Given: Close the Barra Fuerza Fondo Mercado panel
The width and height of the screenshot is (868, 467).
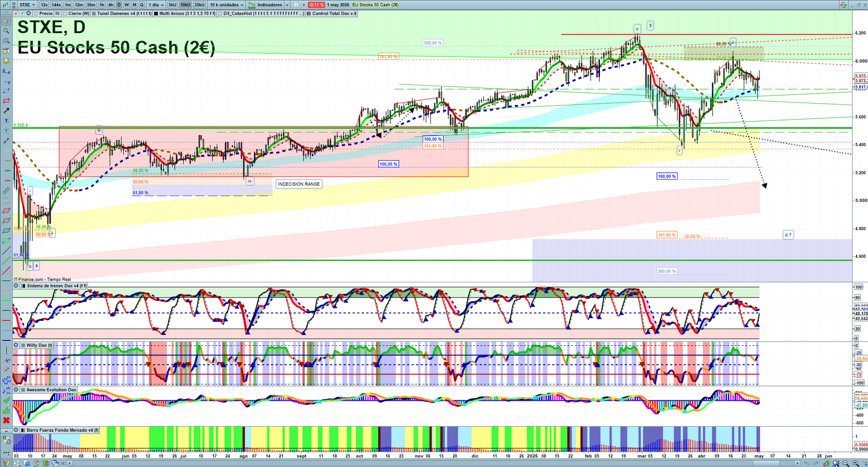Looking at the screenshot, I should [16, 430].
